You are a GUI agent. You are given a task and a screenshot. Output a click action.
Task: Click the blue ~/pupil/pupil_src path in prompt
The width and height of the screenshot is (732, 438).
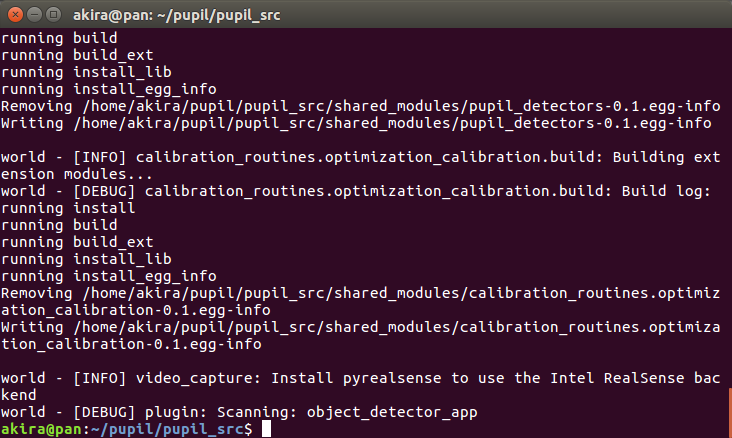167,429
